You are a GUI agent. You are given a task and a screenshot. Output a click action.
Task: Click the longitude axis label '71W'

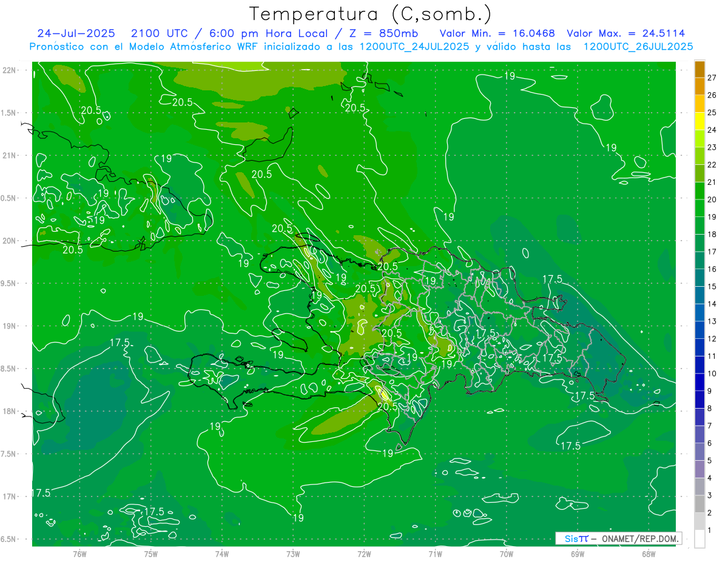pyautogui.click(x=435, y=554)
